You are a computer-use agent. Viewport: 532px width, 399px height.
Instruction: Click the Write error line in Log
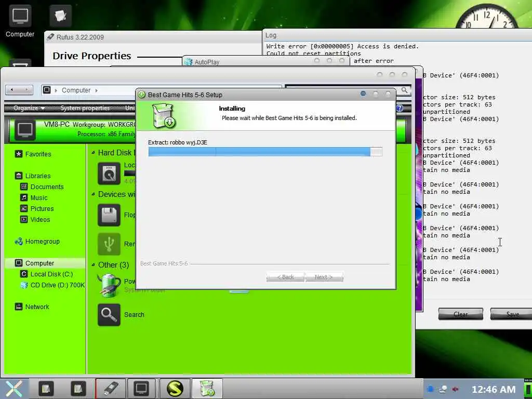point(342,46)
